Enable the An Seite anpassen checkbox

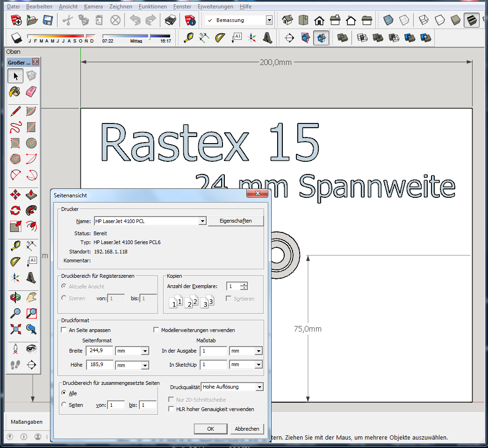tap(65, 330)
